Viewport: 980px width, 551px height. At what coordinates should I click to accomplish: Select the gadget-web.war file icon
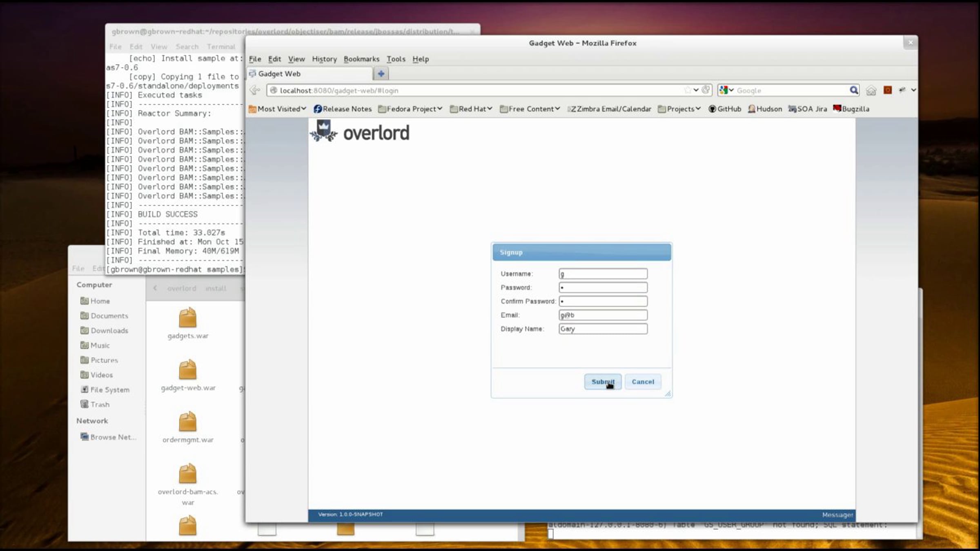click(188, 369)
